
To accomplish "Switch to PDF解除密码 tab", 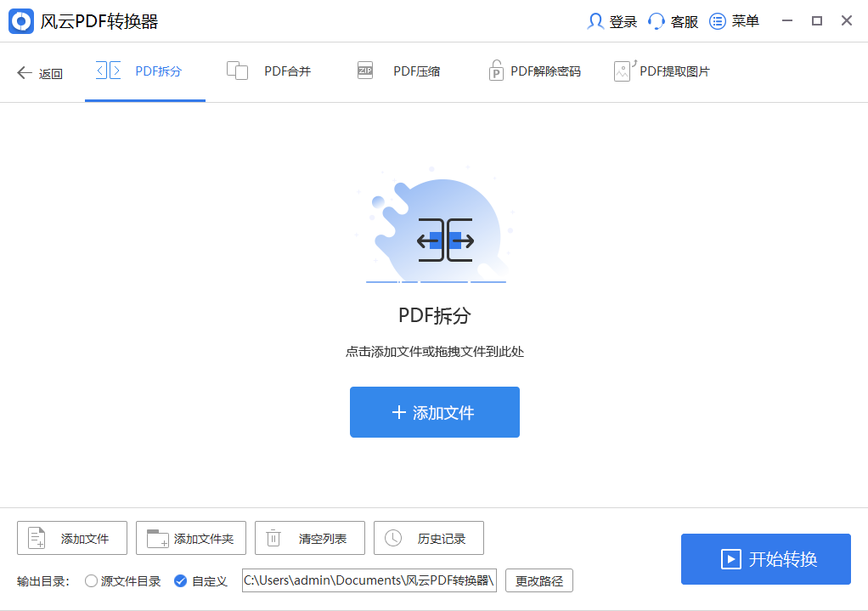I will point(545,71).
